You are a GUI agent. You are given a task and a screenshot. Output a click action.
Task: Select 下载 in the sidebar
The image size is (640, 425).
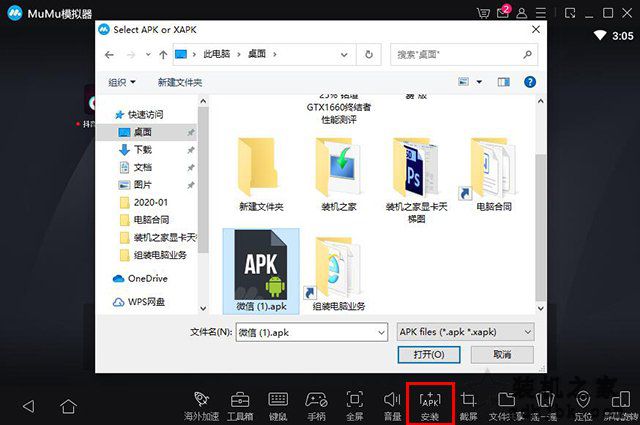tap(142, 150)
